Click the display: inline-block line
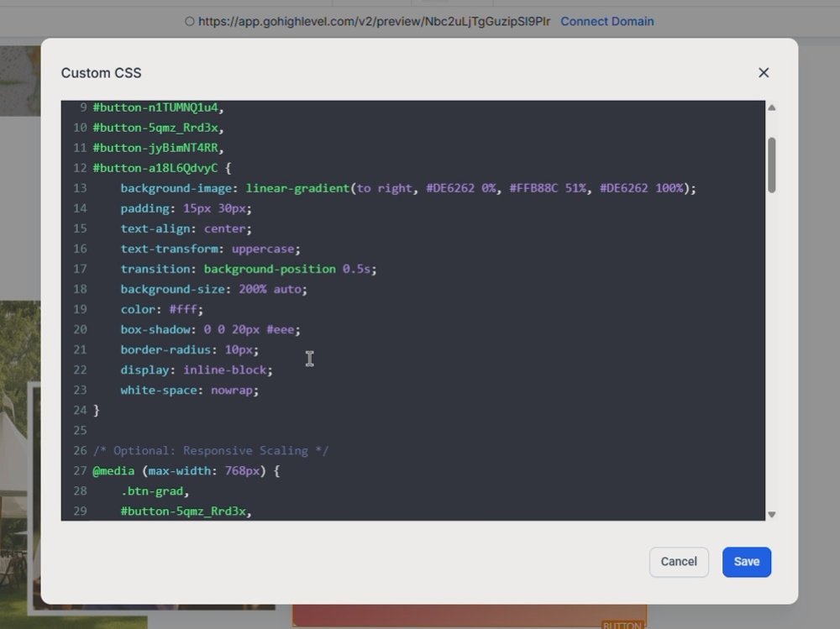The width and height of the screenshot is (840, 629). 197,370
